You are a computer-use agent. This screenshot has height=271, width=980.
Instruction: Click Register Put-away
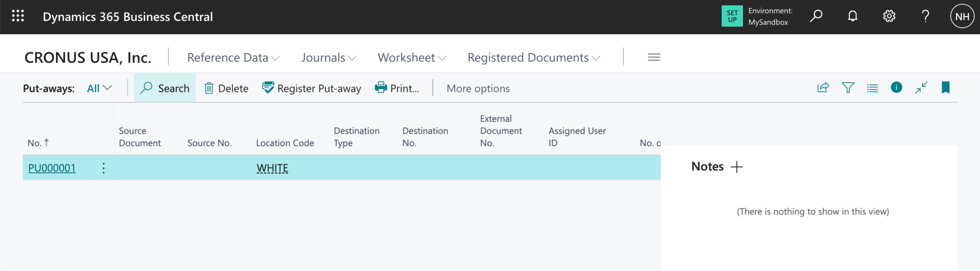pyautogui.click(x=312, y=88)
